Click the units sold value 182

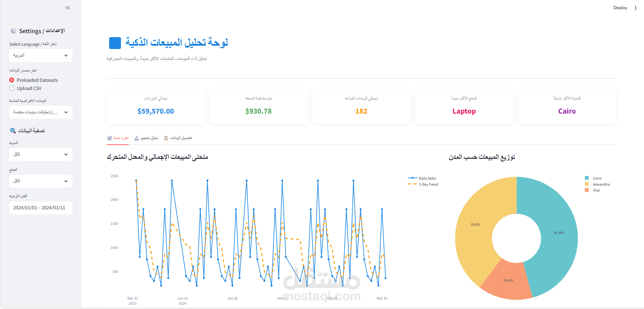361,111
